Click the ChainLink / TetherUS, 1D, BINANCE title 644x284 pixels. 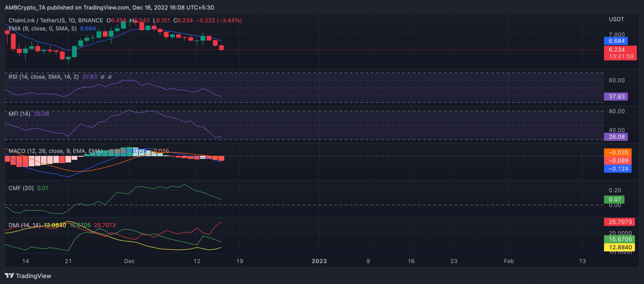click(56, 20)
